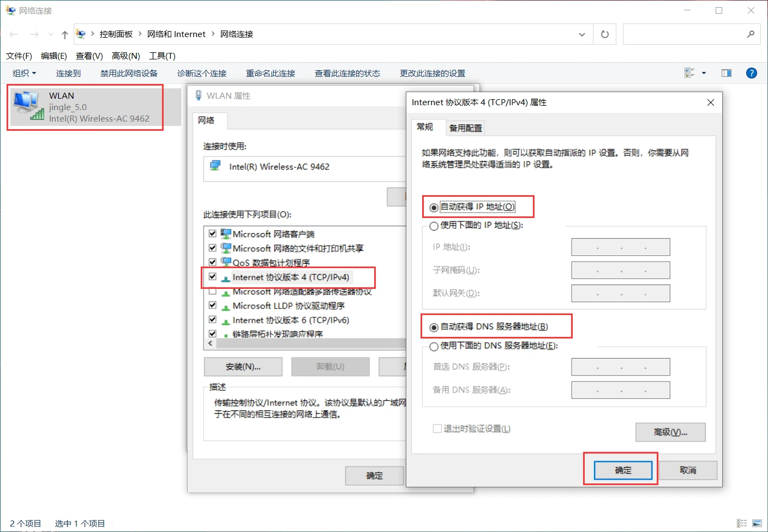Select Internet 协议版本 6 item icon
Image resolution: width=768 pixels, height=532 pixels.
[x=226, y=321]
